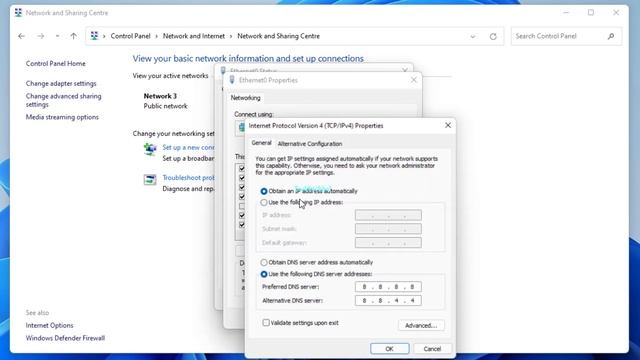This screenshot has width=640, height=360.
Task: Expand the address bar history dropdown
Action: coord(473,36)
